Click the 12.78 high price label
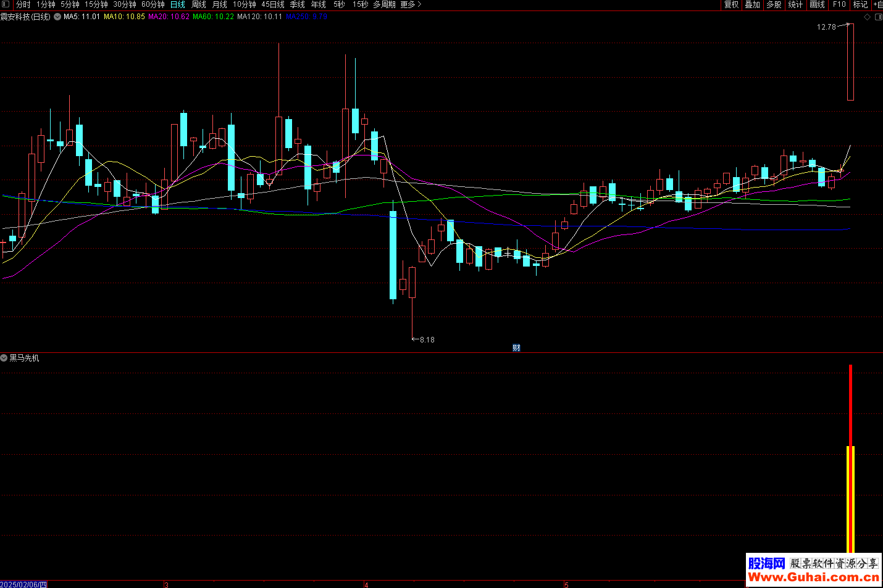883x588 pixels. [x=826, y=27]
